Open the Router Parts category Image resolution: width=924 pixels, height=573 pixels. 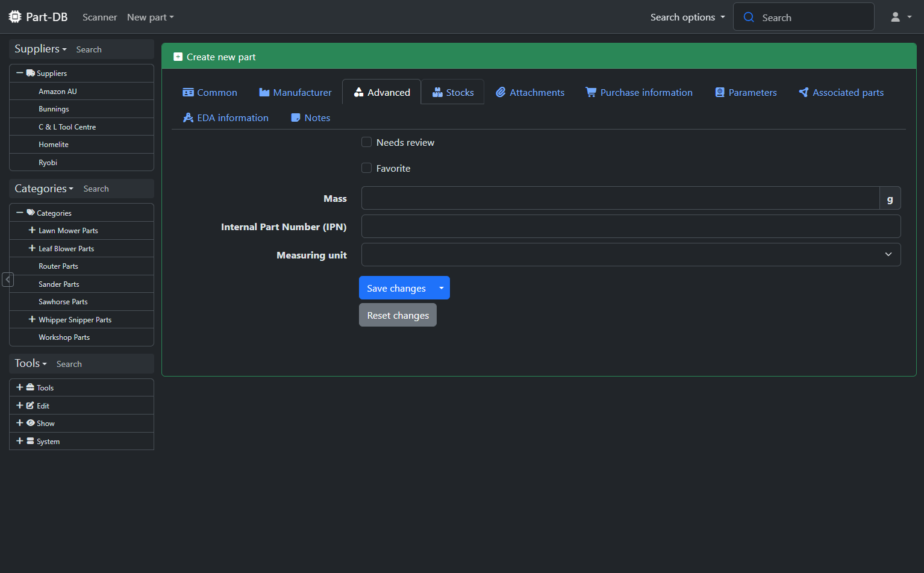coord(58,266)
